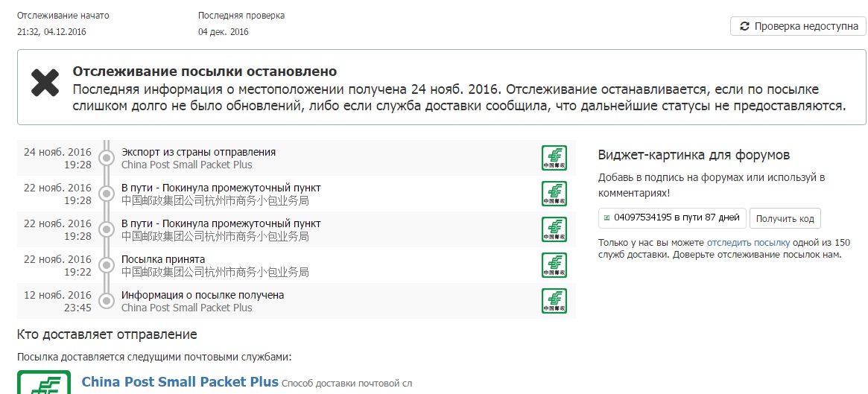Click China Post logo in the 12 нояб. row
The image size is (868, 394).
click(554, 301)
